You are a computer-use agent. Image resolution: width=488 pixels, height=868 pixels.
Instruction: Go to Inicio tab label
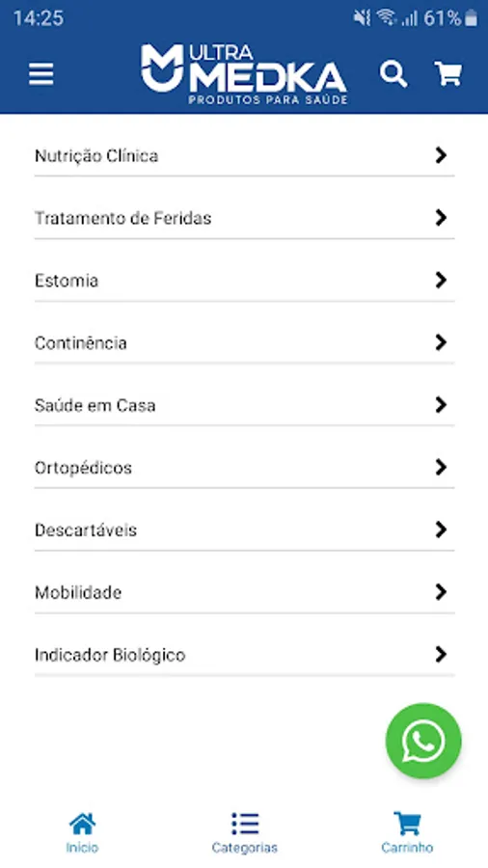82,848
